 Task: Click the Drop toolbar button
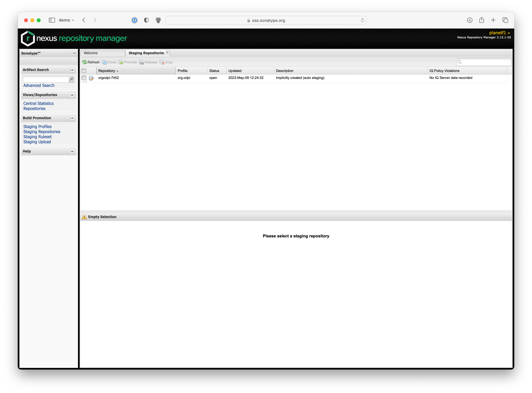click(x=166, y=62)
